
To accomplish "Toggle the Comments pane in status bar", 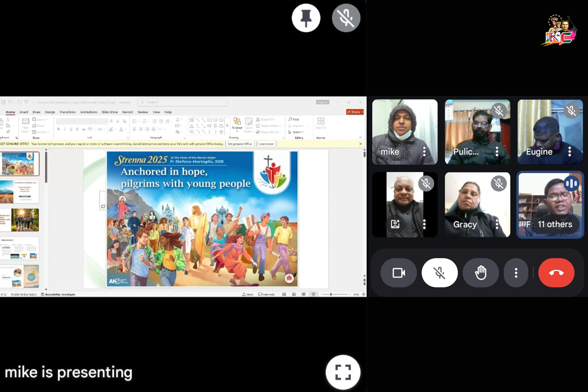I will click(x=266, y=294).
